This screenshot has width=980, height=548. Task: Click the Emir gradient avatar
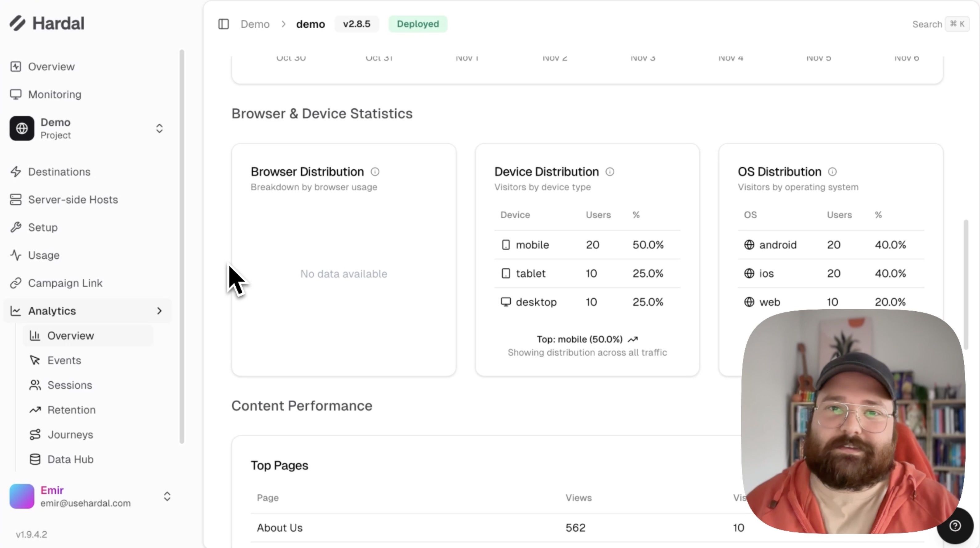click(x=22, y=496)
